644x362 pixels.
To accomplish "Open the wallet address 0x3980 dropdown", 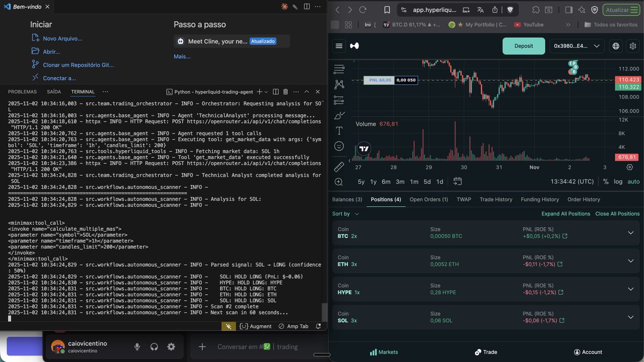I will pyautogui.click(x=577, y=46).
